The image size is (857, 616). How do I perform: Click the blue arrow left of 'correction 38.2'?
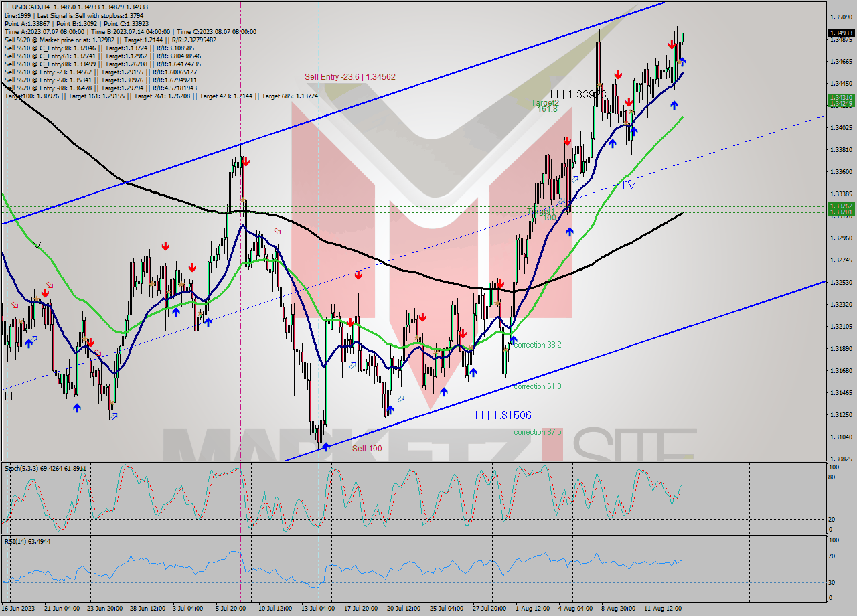(514, 340)
